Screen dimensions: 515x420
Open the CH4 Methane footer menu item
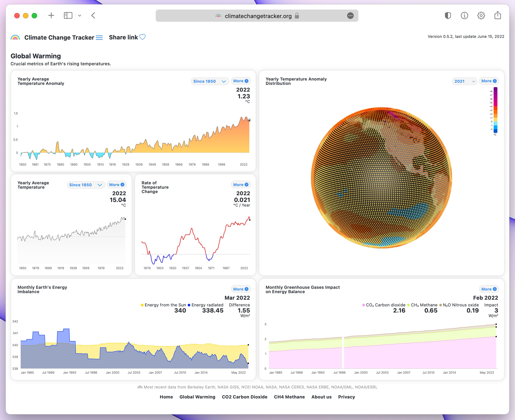click(x=289, y=397)
